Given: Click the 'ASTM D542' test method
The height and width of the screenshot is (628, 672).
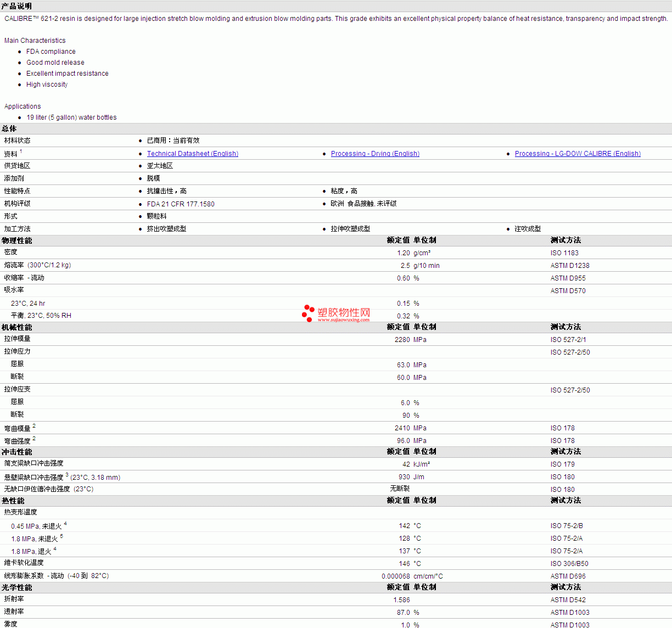Looking at the screenshot, I should click(x=568, y=600).
